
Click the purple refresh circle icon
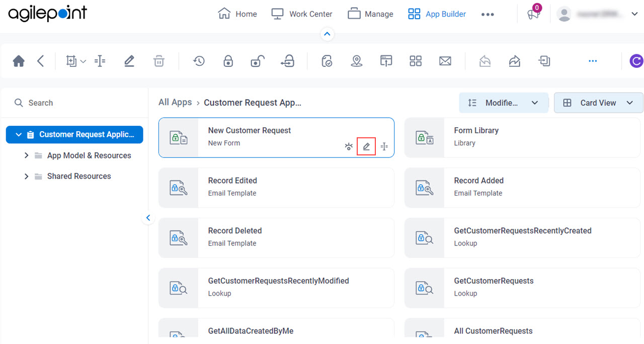point(636,61)
